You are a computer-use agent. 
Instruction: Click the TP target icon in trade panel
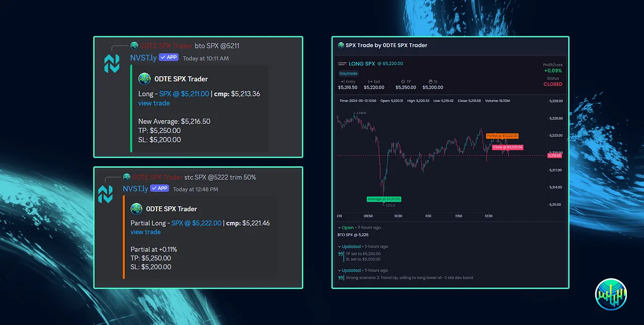(x=404, y=82)
